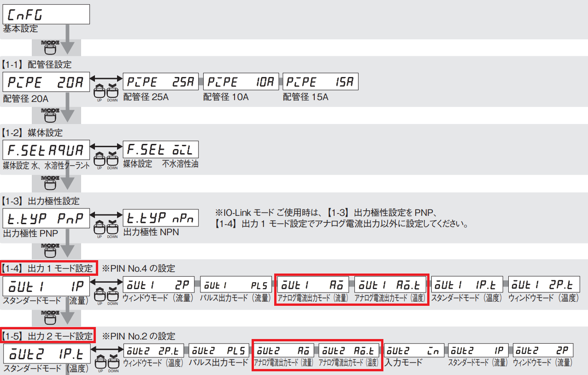Viewport: 588px width, 375px height.
Task: Select the oUt2 2P display box
Action: 543,350
